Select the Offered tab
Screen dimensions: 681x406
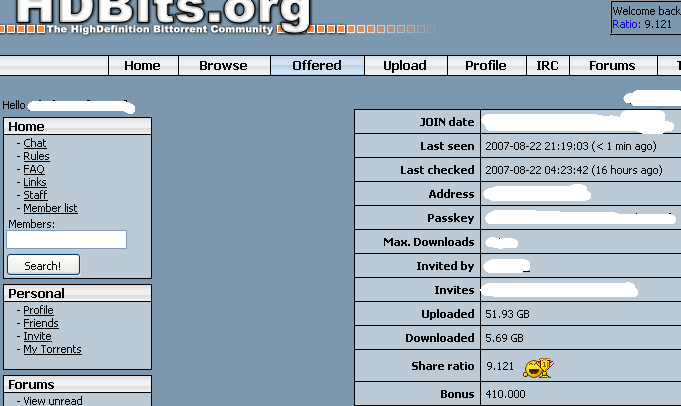pos(317,66)
